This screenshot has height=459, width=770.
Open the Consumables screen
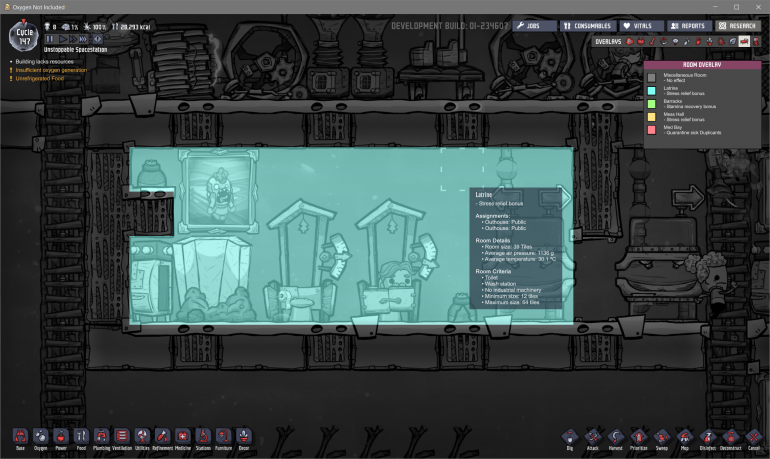(586, 26)
